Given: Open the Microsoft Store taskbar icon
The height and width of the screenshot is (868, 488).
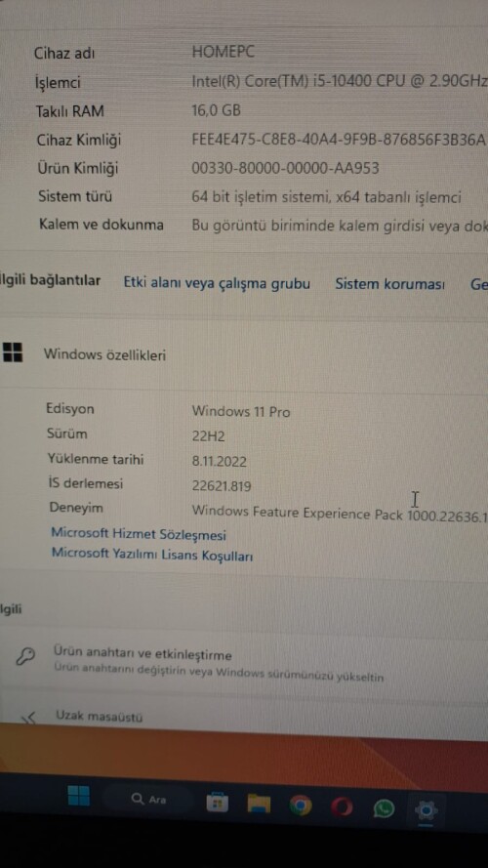Looking at the screenshot, I should point(217,802).
